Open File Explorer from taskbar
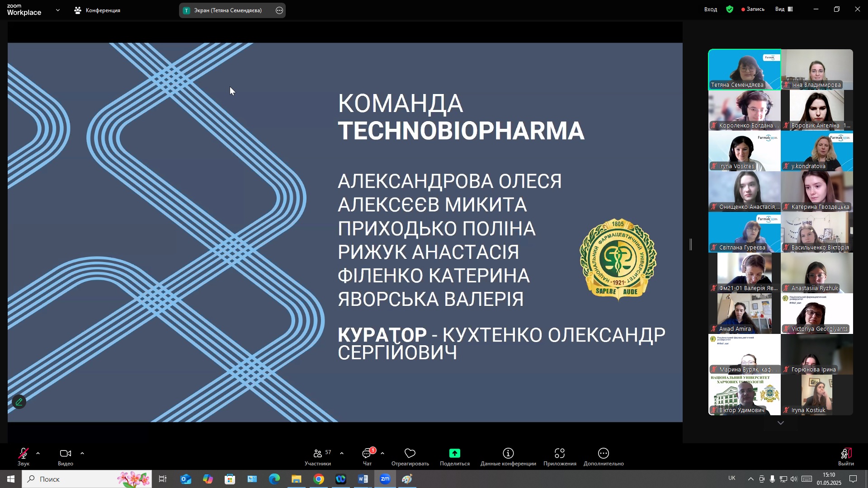 pos(297,479)
